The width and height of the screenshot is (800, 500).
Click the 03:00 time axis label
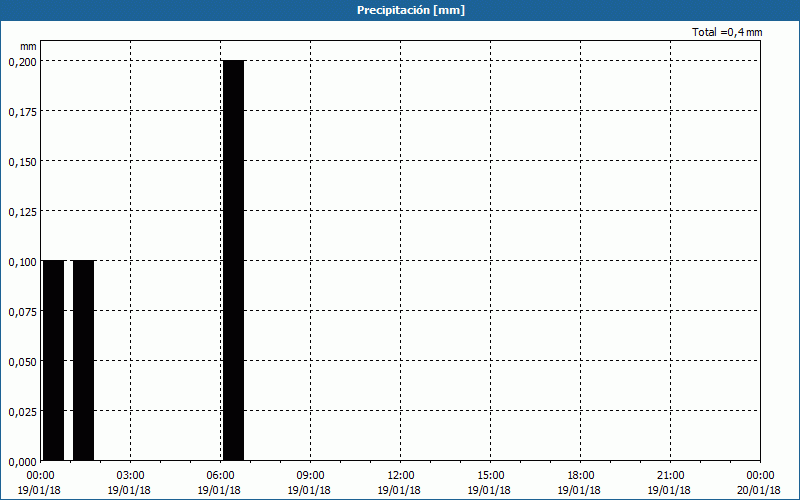tap(130, 483)
